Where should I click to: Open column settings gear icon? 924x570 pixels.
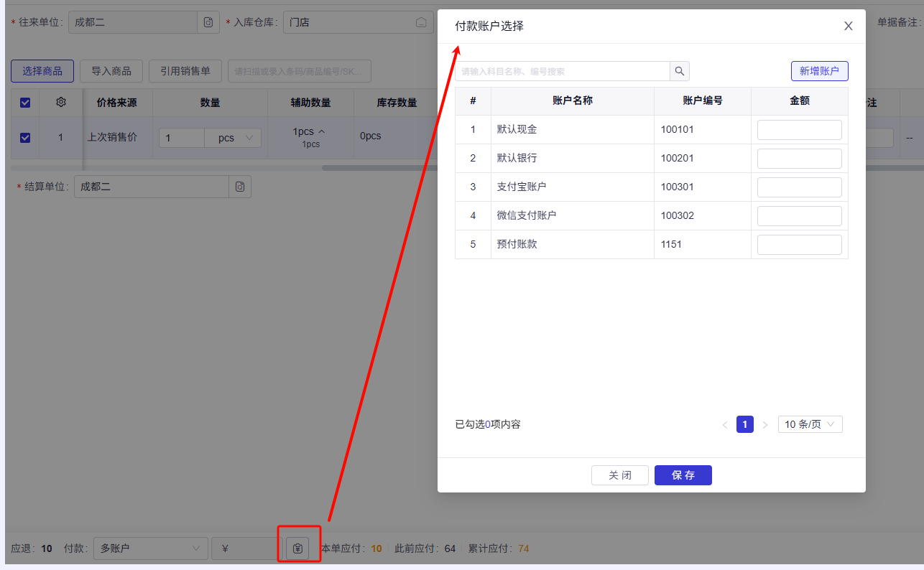pos(61,103)
